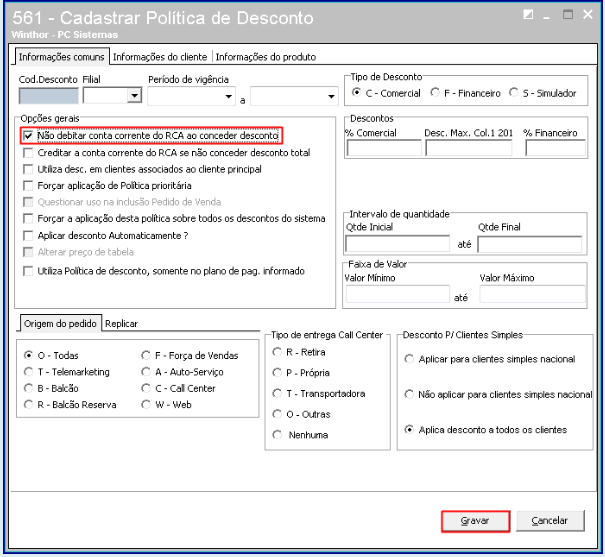
Task: Check Utiliza Política de desconto somente no plano
Action: (28, 271)
